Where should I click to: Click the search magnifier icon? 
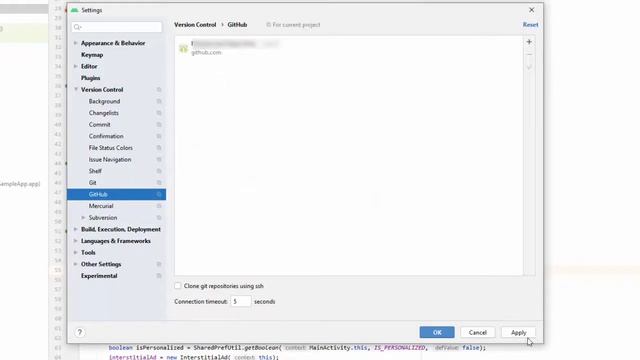(78, 27)
